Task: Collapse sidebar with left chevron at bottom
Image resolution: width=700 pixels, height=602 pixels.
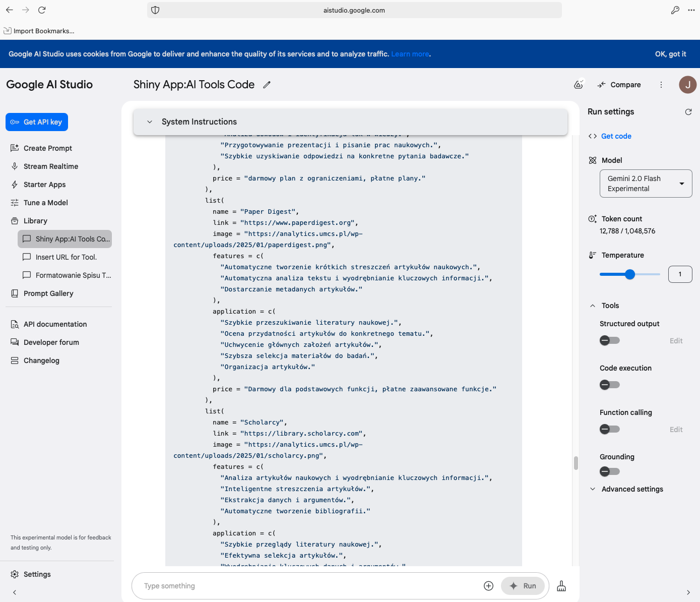Action: pos(15,592)
